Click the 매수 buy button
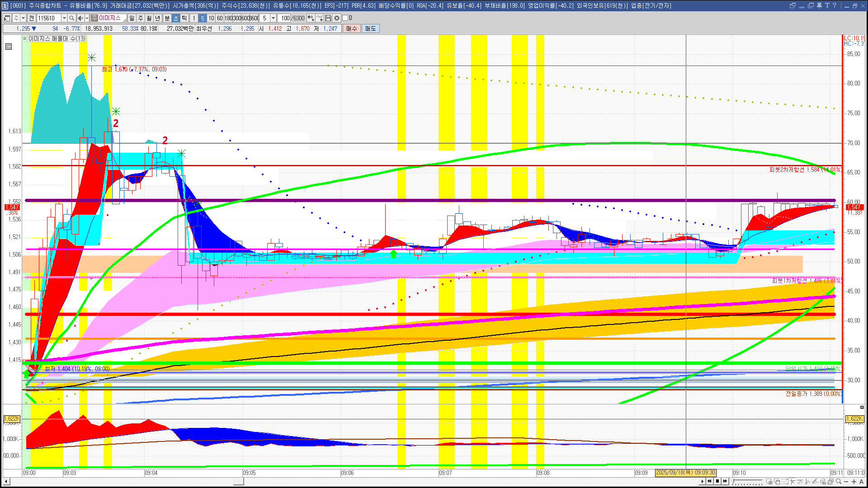This screenshot has height=488, width=868. (x=352, y=28)
